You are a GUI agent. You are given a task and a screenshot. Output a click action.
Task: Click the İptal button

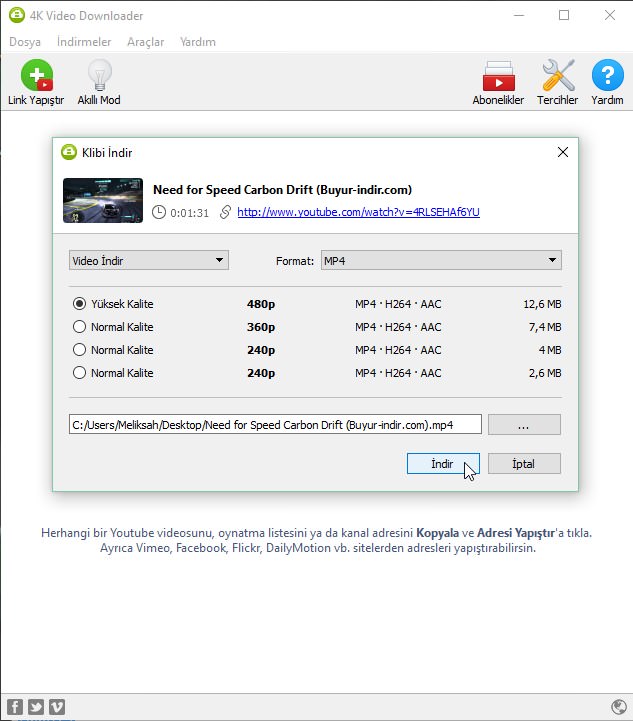[x=524, y=464]
